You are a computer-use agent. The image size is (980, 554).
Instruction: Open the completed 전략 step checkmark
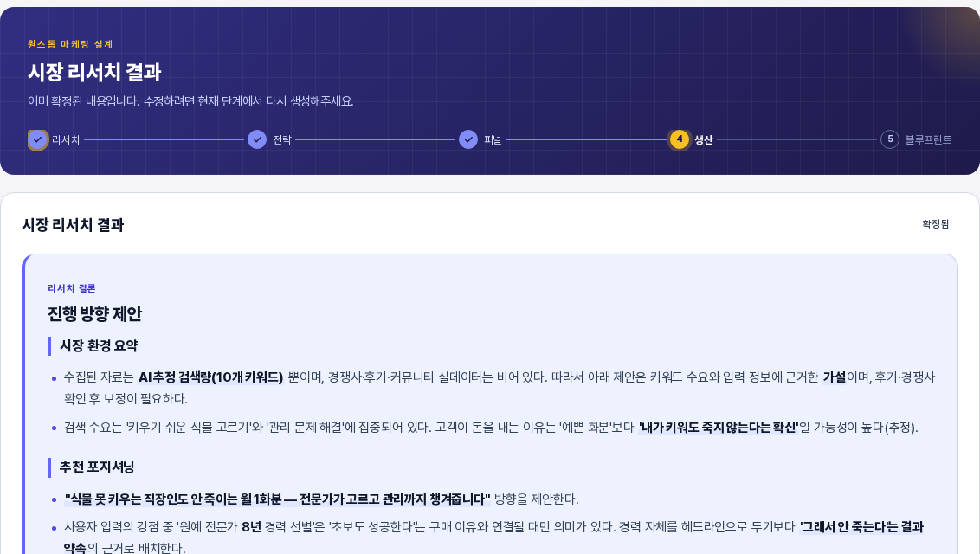pyautogui.click(x=257, y=139)
